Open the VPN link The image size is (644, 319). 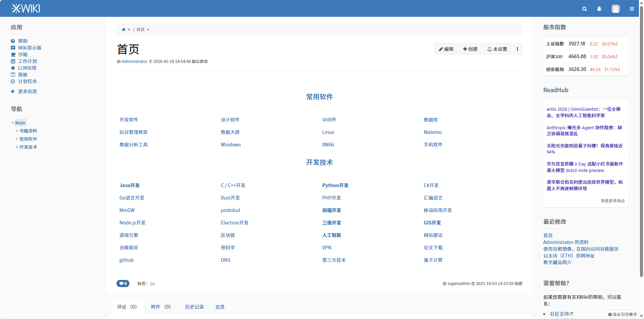click(327, 248)
